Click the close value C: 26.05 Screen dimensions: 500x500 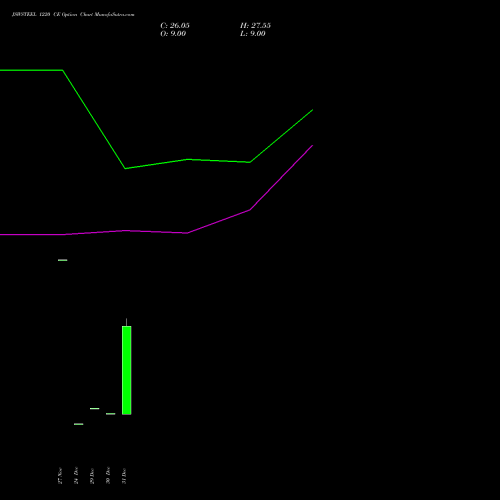(175, 26)
